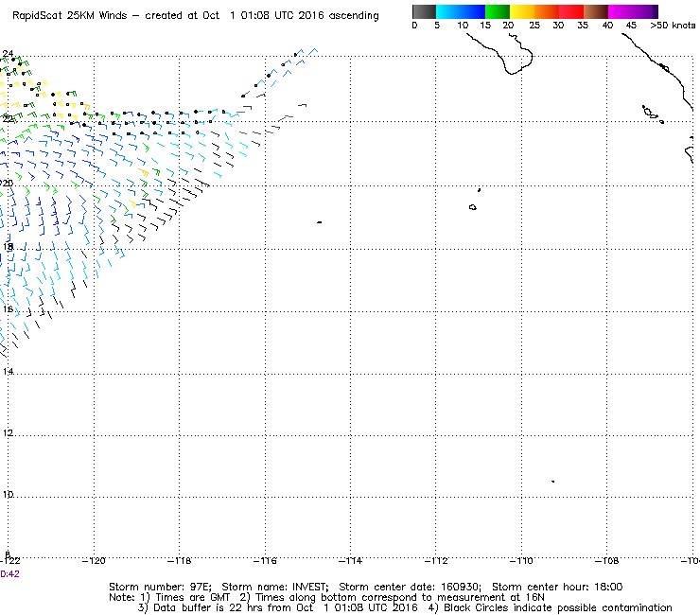The height and width of the screenshot is (615, 700).
Task: Click the gray 0-5 knots color band
Action: click(424, 11)
